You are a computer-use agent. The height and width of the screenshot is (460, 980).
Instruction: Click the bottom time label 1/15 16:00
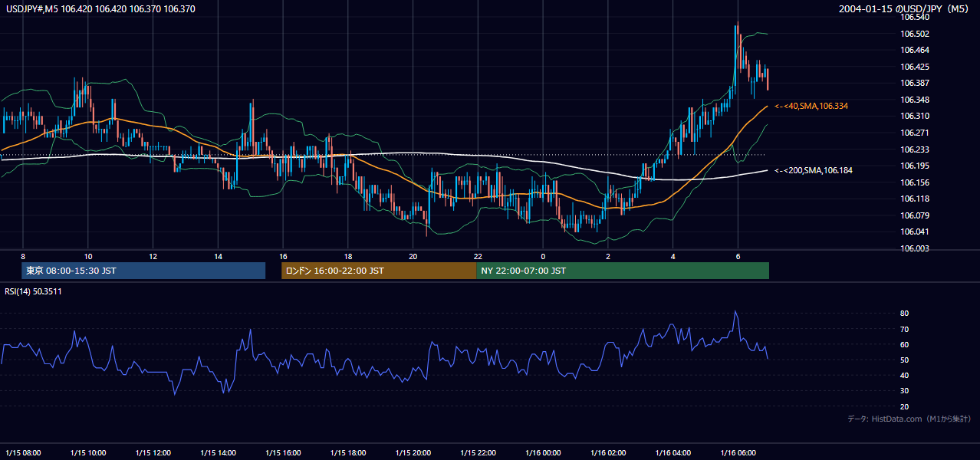point(283,452)
